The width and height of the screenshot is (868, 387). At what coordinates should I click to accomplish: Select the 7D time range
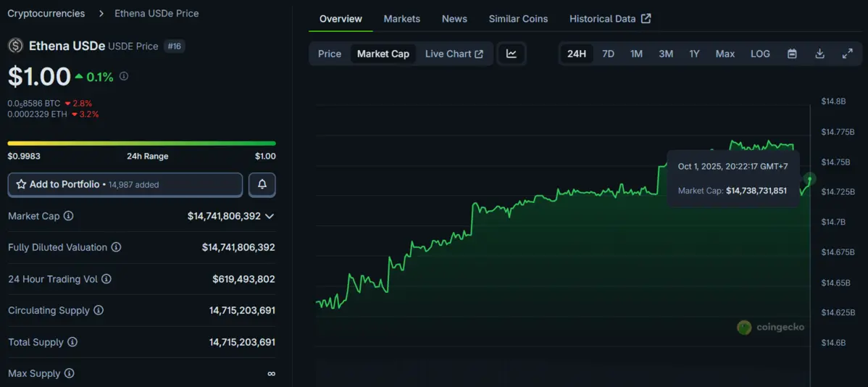pos(608,54)
